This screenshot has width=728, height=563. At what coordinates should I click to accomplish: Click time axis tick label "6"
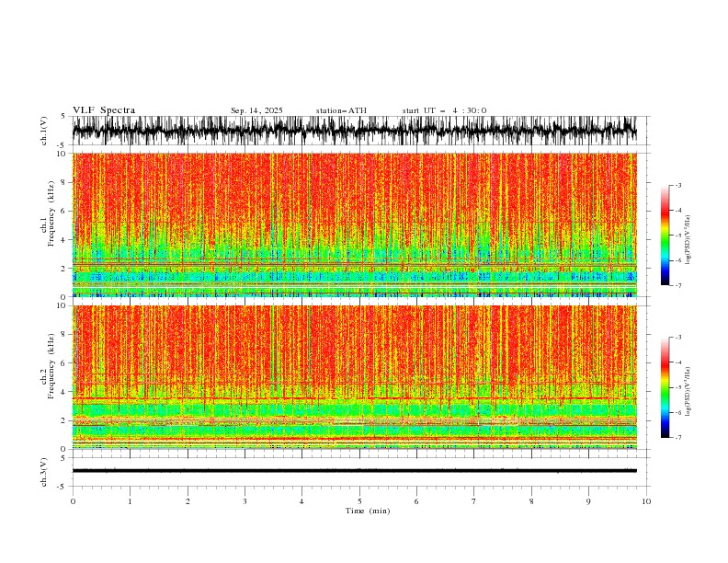click(416, 501)
